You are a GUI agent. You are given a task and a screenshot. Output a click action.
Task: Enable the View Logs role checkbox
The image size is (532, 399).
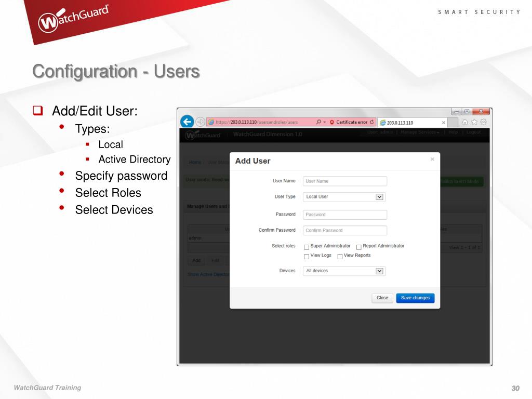tap(307, 257)
